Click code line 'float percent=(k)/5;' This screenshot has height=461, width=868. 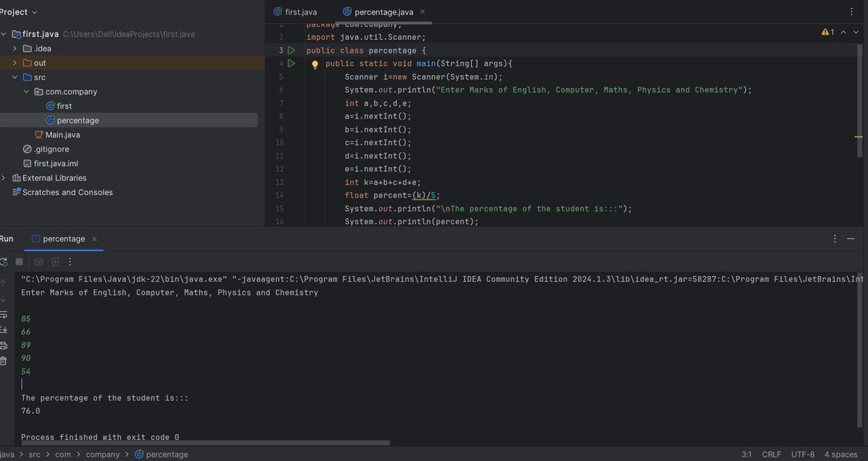pos(392,195)
